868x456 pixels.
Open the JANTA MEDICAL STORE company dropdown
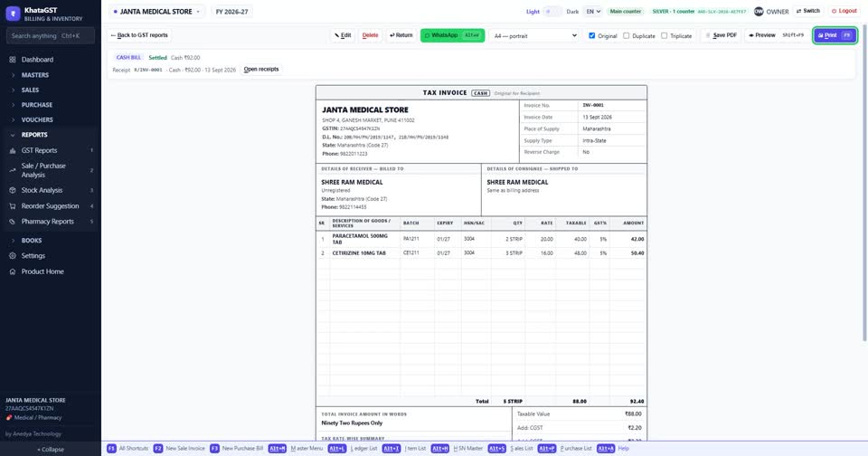point(156,11)
